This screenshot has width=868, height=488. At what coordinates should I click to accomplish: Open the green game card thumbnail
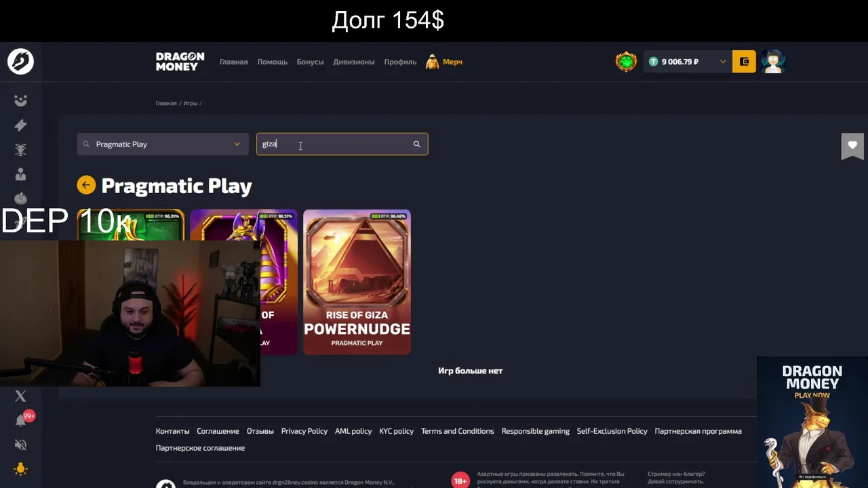(130, 224)
